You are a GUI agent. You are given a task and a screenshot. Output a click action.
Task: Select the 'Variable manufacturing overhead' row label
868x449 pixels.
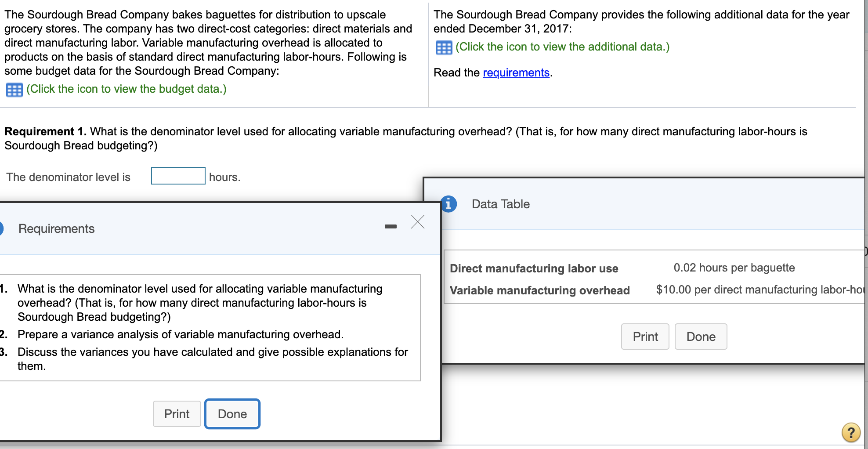(x=540, y=290)
